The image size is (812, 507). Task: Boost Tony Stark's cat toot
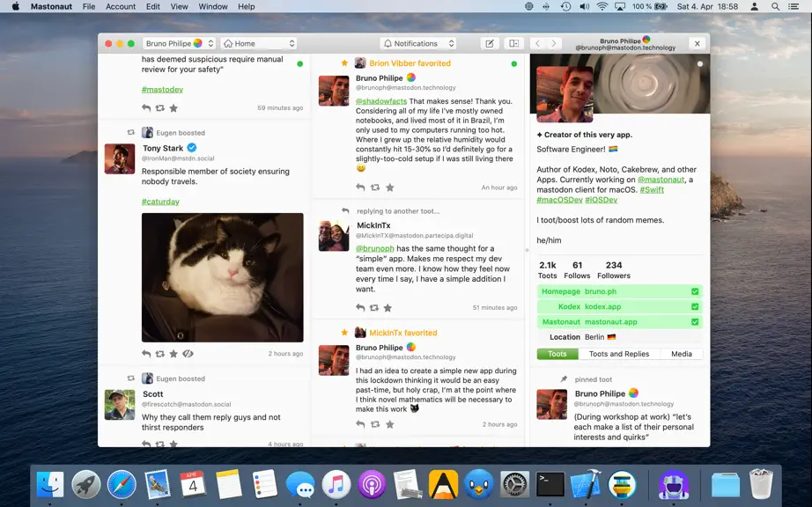click(x=160, y=354)
